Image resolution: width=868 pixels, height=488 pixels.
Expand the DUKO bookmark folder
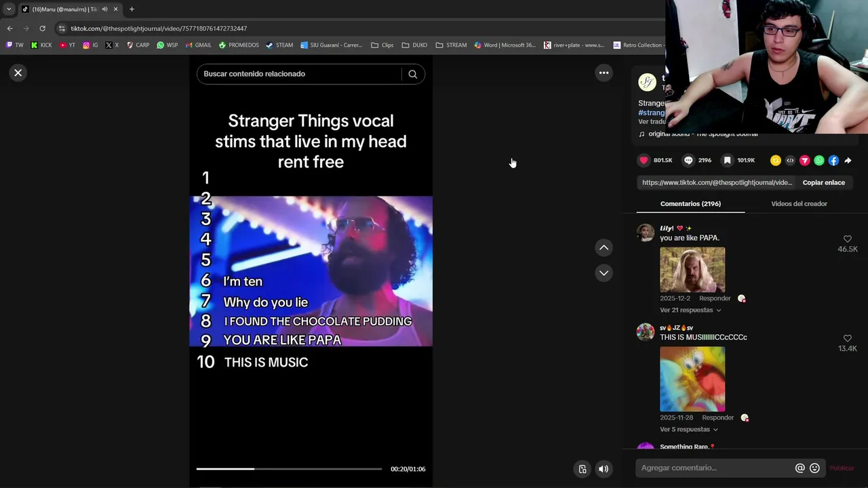click(x=414, y=45)
